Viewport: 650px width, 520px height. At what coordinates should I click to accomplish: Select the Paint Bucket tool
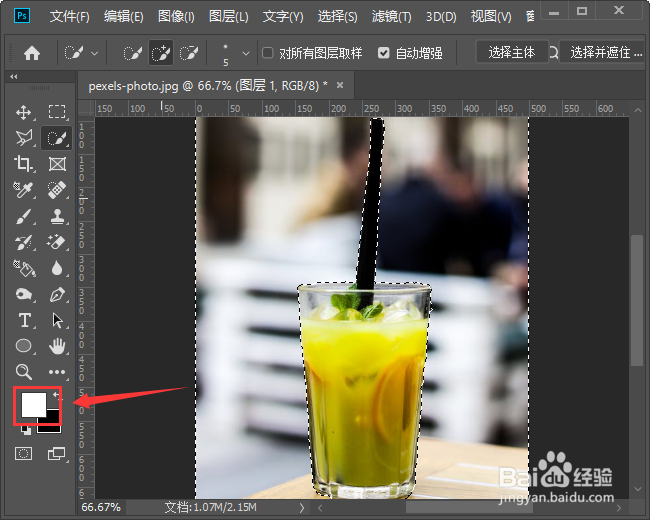[x=24, y=269]
